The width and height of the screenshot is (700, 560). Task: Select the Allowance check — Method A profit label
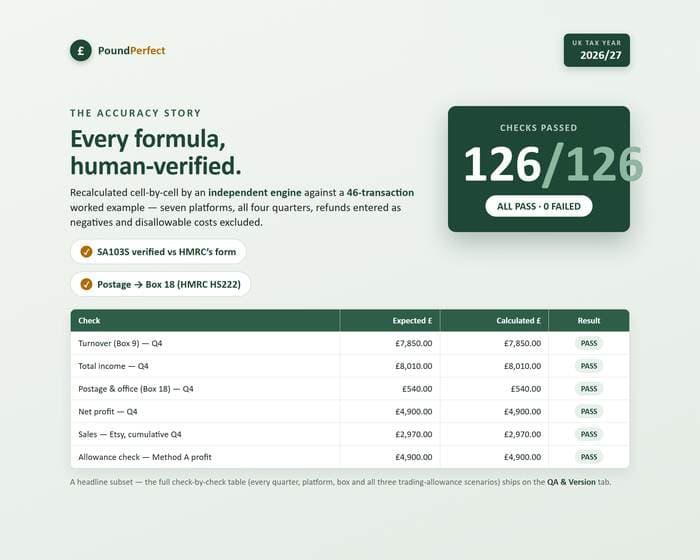pos(145,457)
